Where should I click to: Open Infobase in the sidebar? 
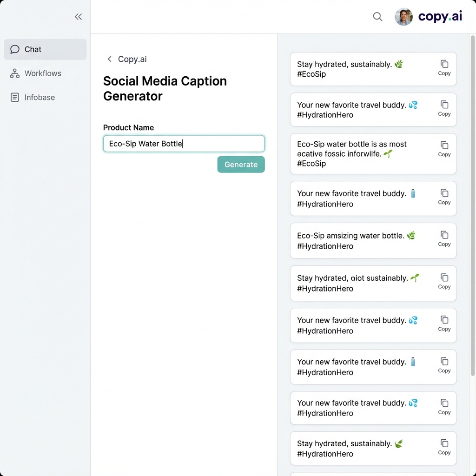tap(40, 98)
